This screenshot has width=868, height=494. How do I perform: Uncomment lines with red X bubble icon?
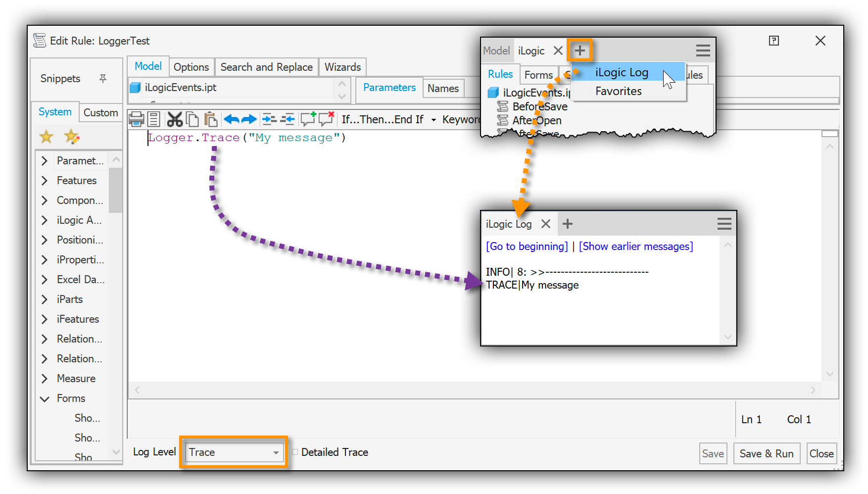click(x=326, y=119)
